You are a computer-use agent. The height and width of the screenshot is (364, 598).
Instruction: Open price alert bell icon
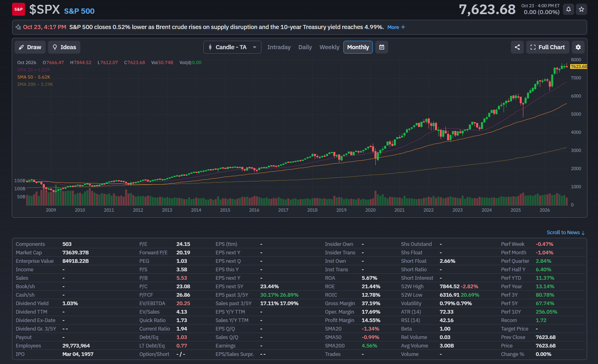569,9
